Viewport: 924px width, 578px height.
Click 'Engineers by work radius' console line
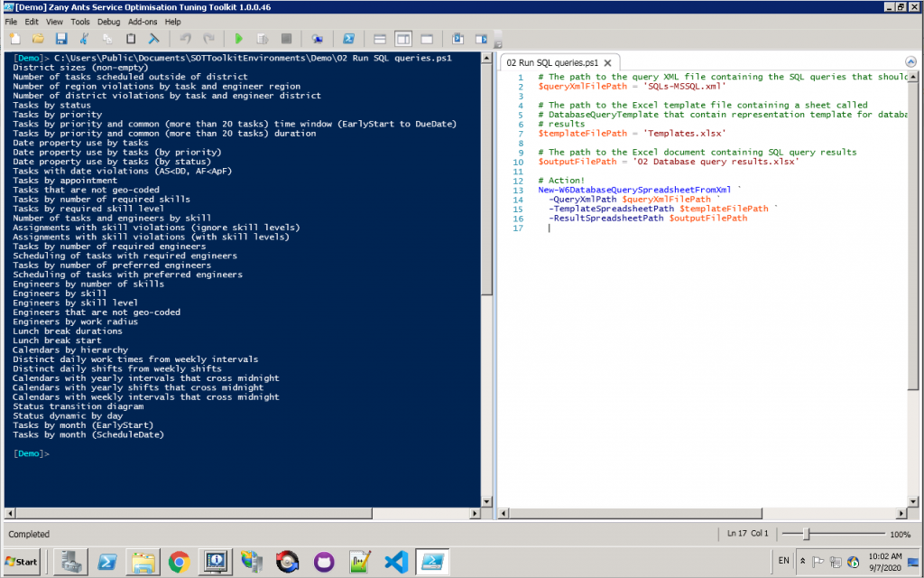(x=76, y=322)
